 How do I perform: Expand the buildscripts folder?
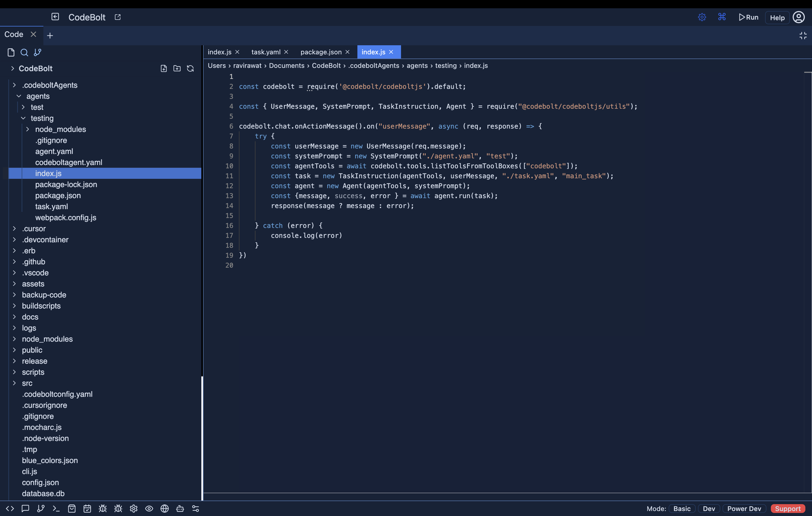(14, 305)
